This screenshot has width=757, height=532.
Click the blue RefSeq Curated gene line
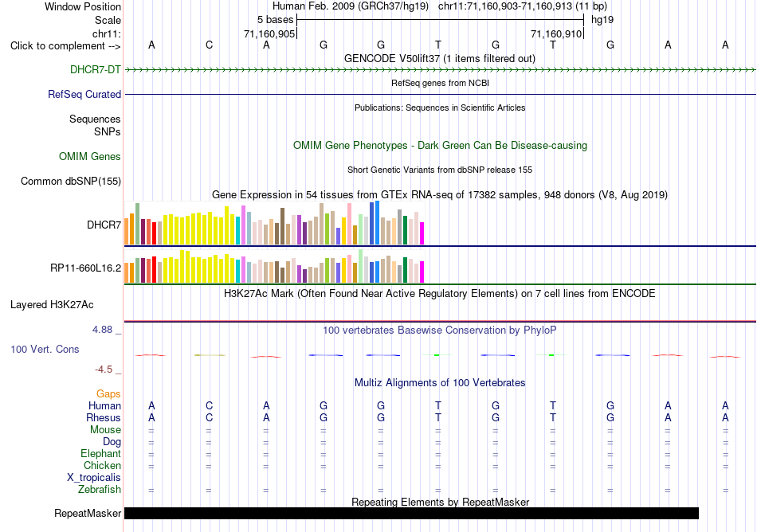coord(440,95)
